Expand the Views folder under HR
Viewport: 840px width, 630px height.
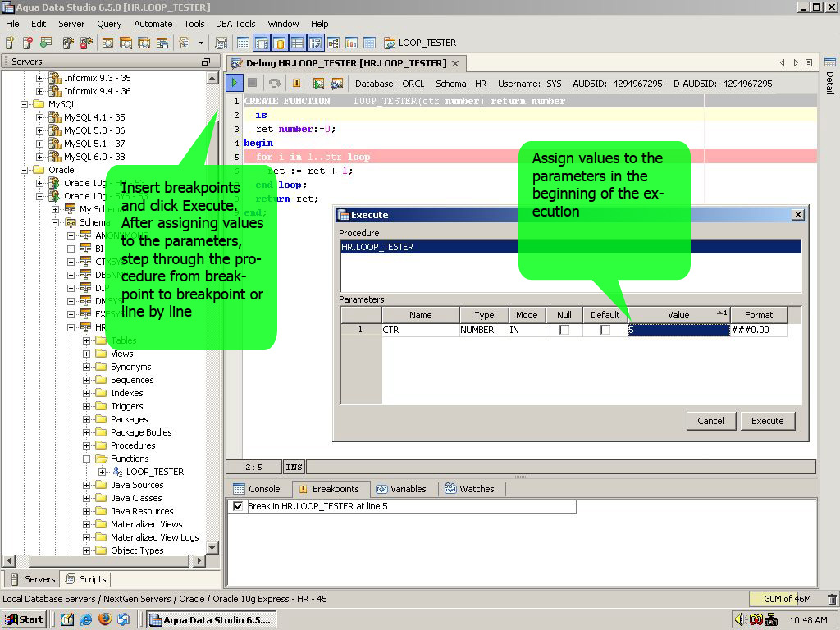coord(86,354)
